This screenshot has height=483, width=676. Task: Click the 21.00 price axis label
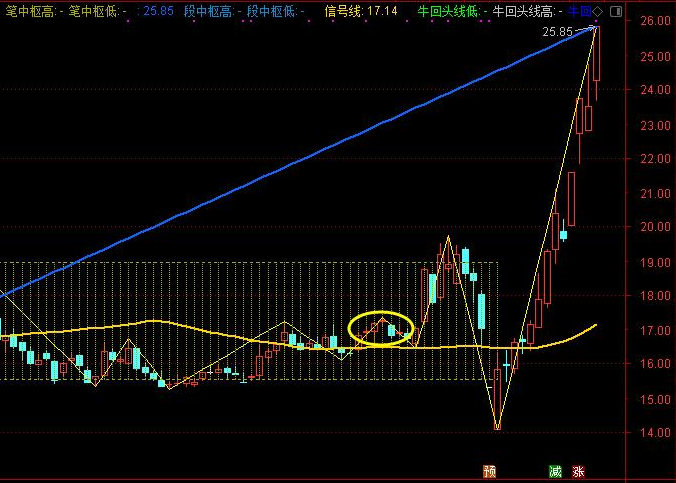point(655,194)
